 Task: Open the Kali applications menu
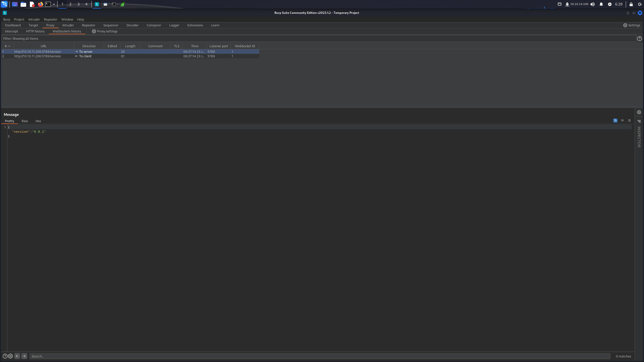coord(4,4)
